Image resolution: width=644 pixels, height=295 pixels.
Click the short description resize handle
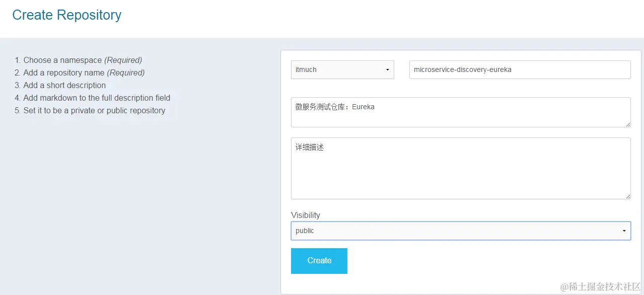(x=627, y=124)
